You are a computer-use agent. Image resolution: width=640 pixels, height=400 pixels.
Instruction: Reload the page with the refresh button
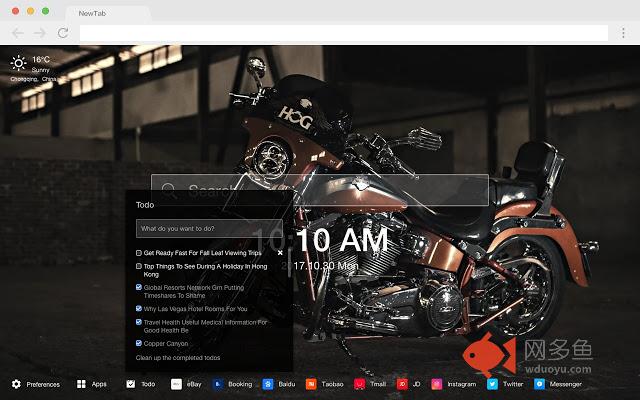click(63, 33)
